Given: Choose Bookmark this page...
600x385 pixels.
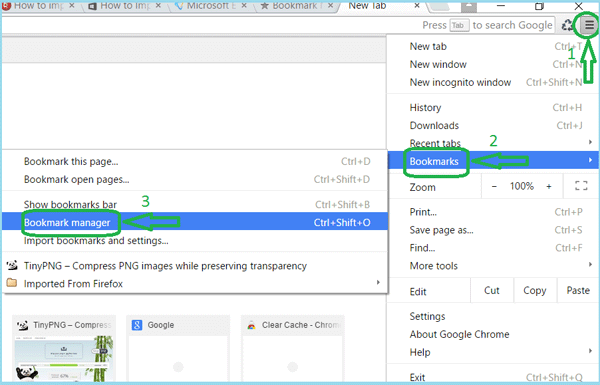Looking at the screenshot, I should pyautogui.click(x=194, y=162).
